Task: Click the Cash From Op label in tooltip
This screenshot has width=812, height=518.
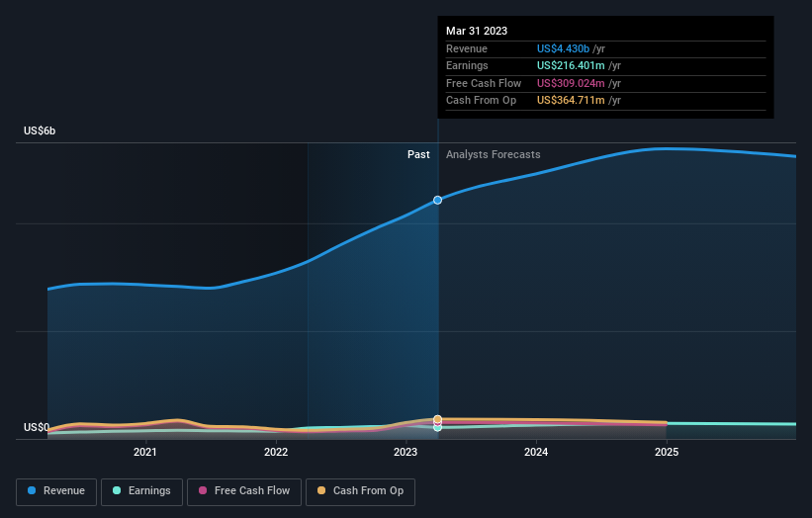Action: click(x=481, y=101)
